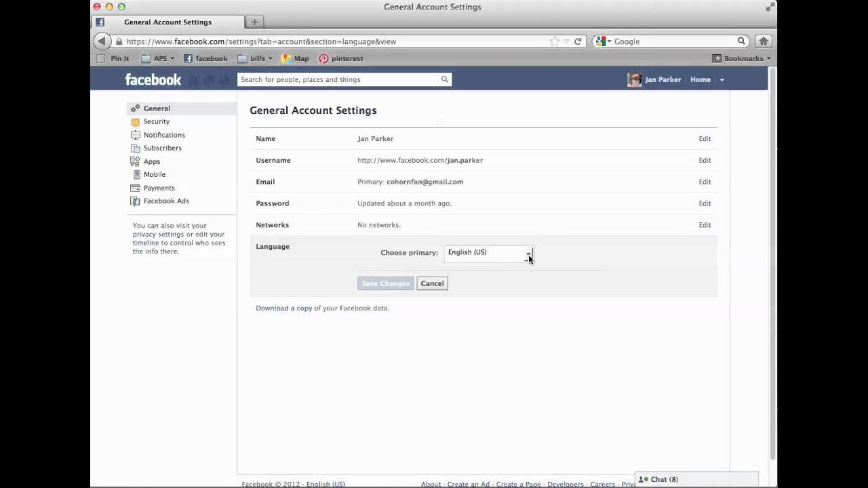Open Facebook Ads settings in the sidebar
The image size is (868, 488).
click(x=166, y=201)
